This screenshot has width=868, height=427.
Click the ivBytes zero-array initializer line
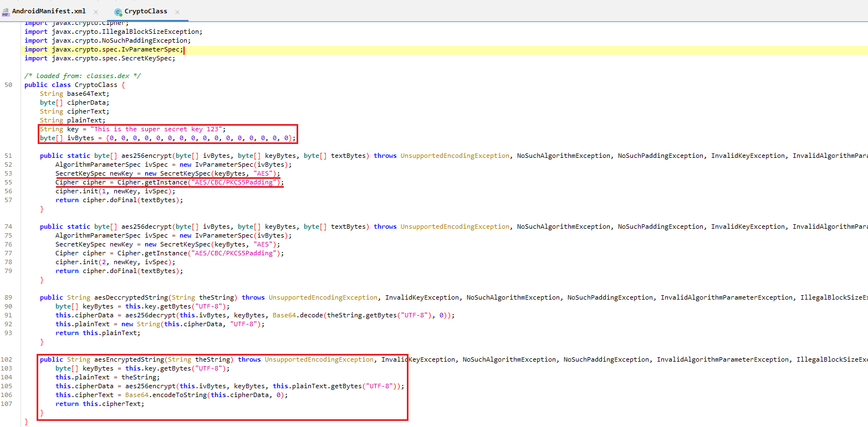[168, 138]
